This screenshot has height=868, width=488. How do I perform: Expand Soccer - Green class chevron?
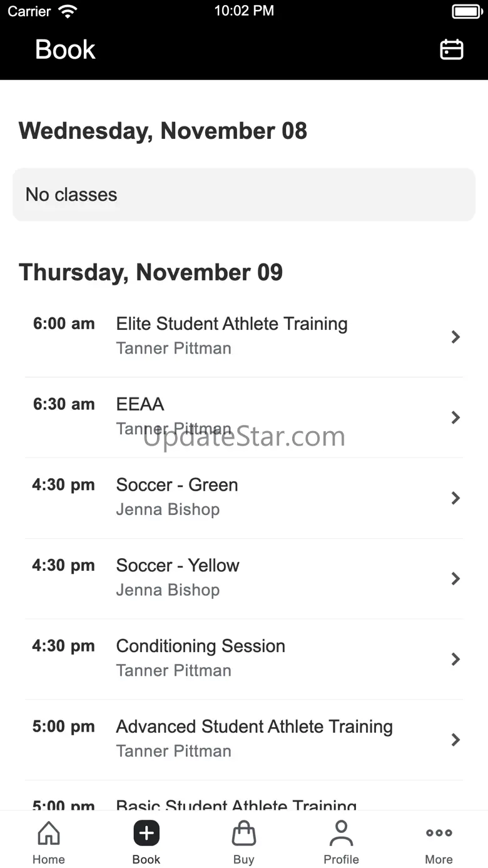click(x=455, y=498)
